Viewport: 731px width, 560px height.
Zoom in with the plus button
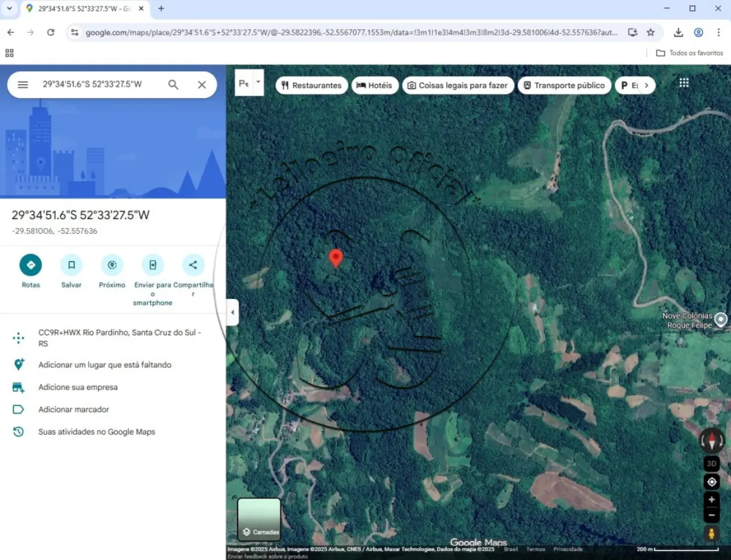pos(712,499)
